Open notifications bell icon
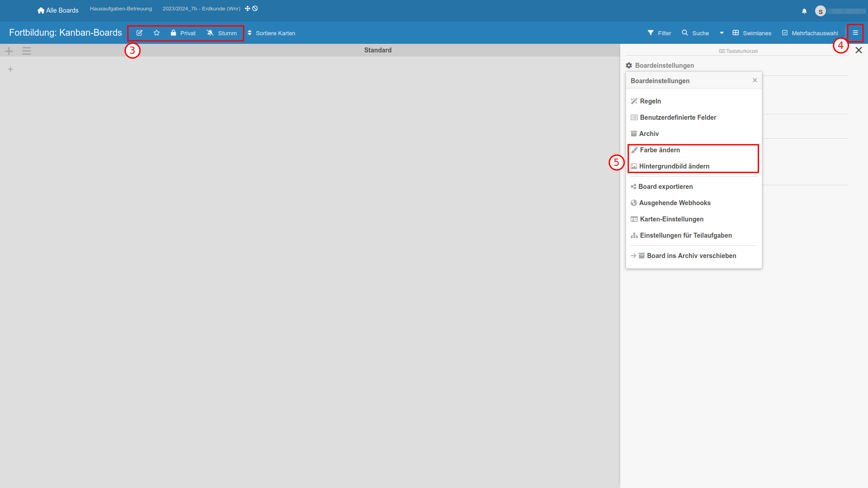 coord(804,11)
